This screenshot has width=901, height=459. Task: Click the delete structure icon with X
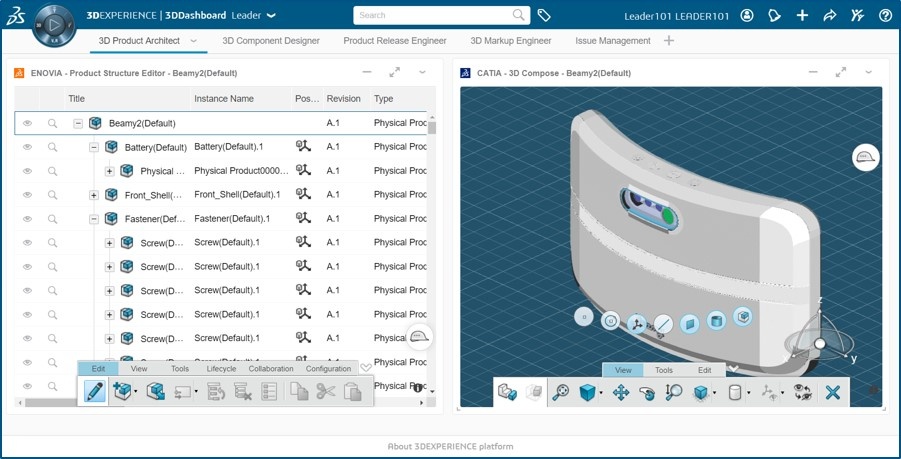[x=243, y=392]
